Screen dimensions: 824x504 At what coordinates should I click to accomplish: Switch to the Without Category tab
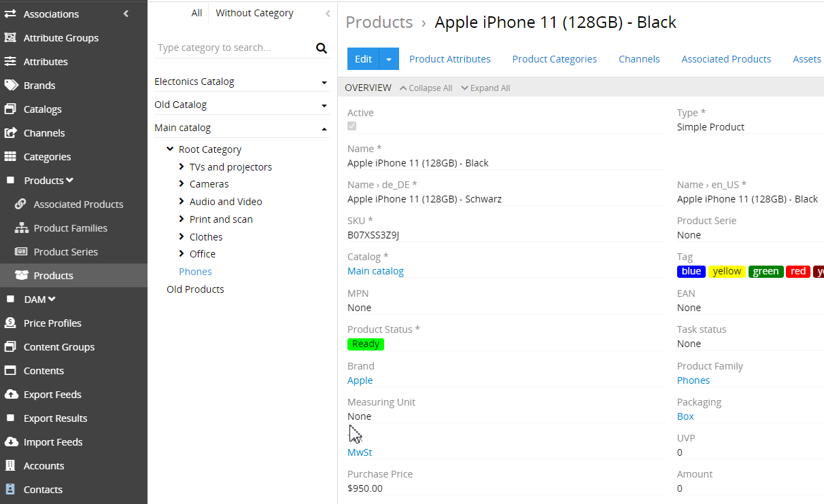click(x=254, y=13)
